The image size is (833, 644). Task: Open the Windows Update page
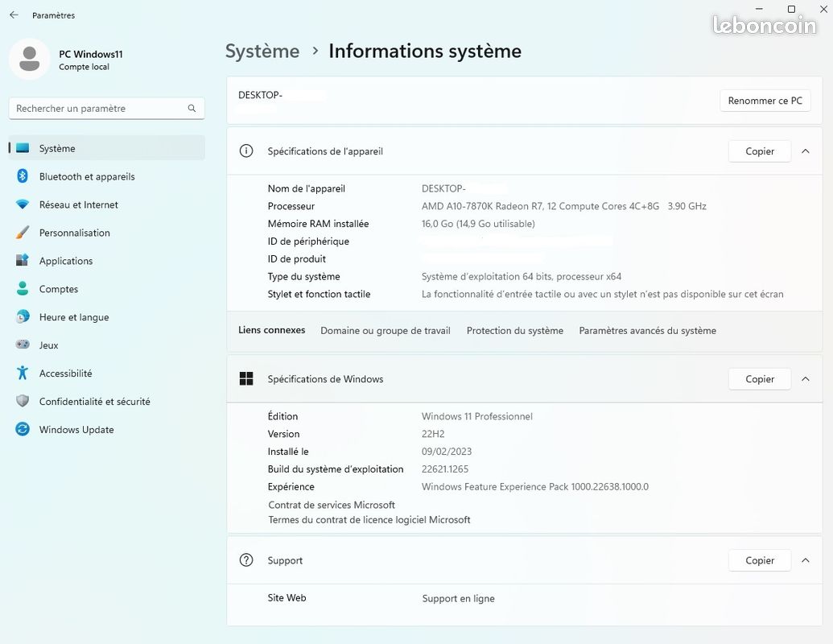click(107, 430)
